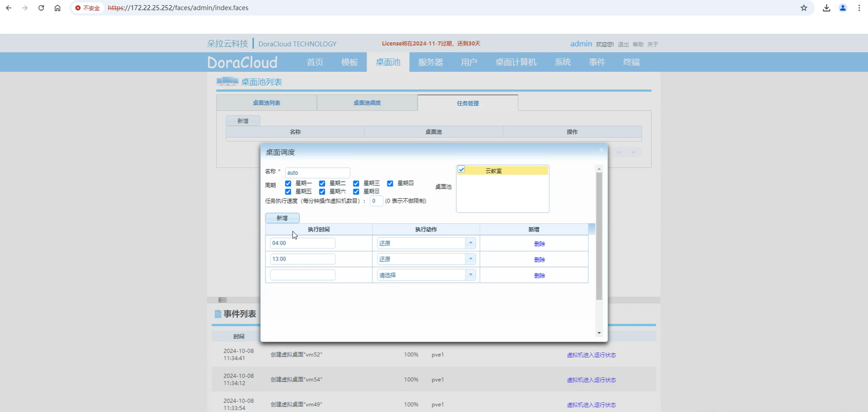Toggle 星期日 checkbox
This screenshot has height=412, width=868.
click(x=356, y=192)
